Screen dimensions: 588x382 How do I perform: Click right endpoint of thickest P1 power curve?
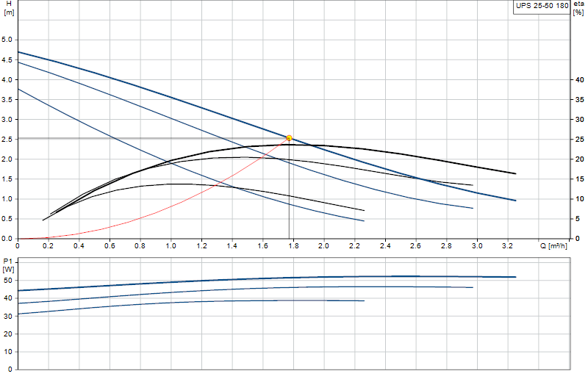point(516,277)
